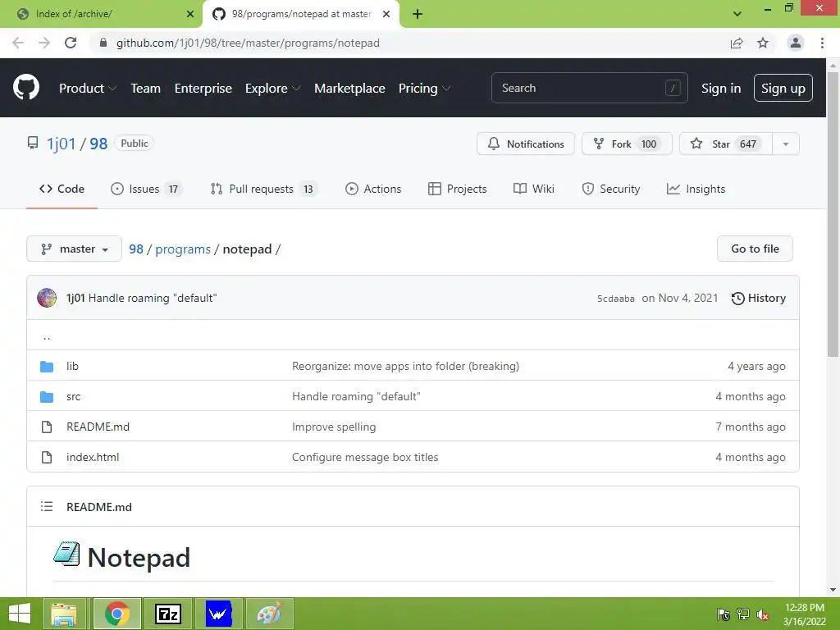Click the blue W app icon in taskbar
Screen dimensions: 840x630
click(x=218, y=614)
